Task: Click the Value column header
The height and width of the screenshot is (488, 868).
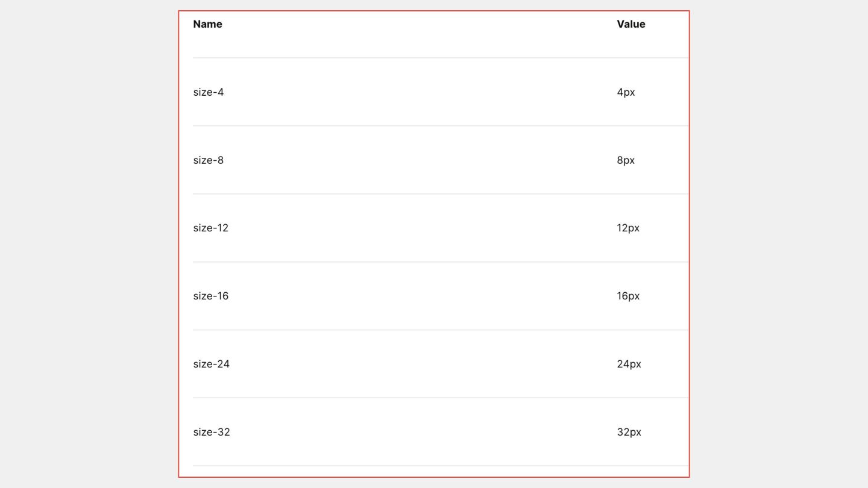Action: tap(631, 24)
